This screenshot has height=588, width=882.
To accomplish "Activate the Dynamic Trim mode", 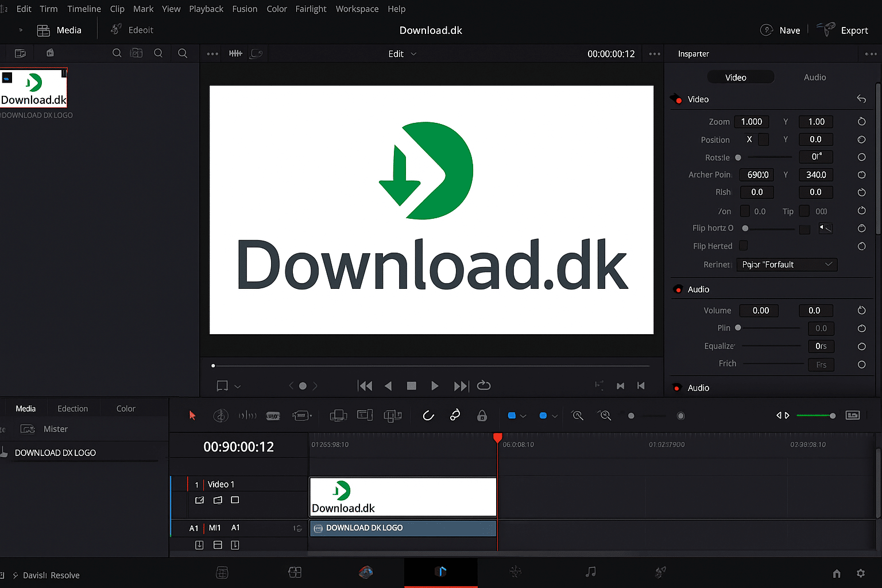I will click(x=247, y=415).
